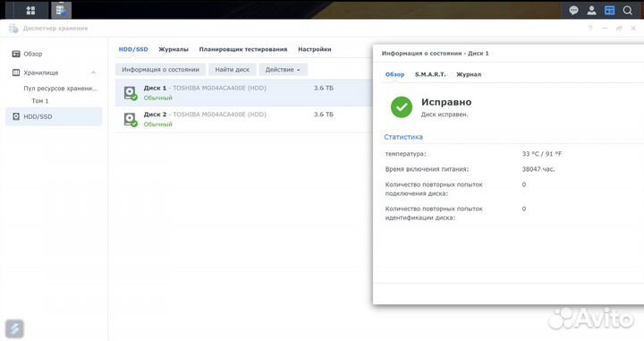Close the Storage Manager window

pyautogui.click(x=633, y=29)
